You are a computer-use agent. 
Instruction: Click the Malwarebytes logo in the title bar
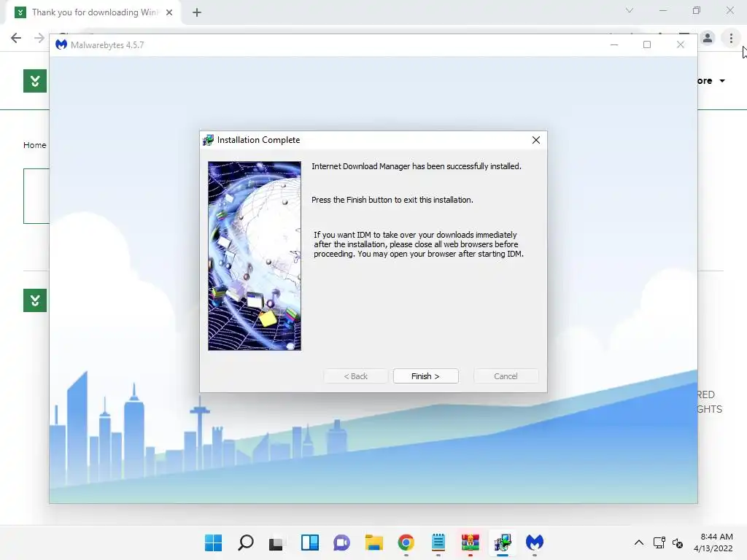[x=61, y=44]
